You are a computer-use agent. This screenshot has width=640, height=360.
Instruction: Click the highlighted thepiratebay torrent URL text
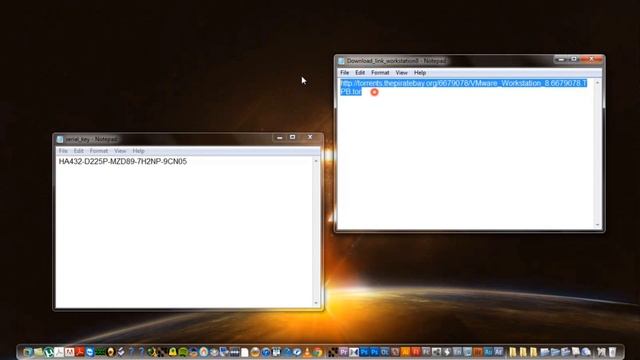pyautogui.click(x=463, y=87)
